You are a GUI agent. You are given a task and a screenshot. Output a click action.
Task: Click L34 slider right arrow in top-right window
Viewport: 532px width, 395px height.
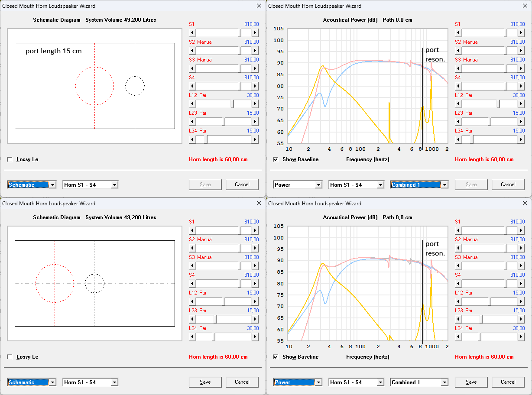click(x=521, y=139)
